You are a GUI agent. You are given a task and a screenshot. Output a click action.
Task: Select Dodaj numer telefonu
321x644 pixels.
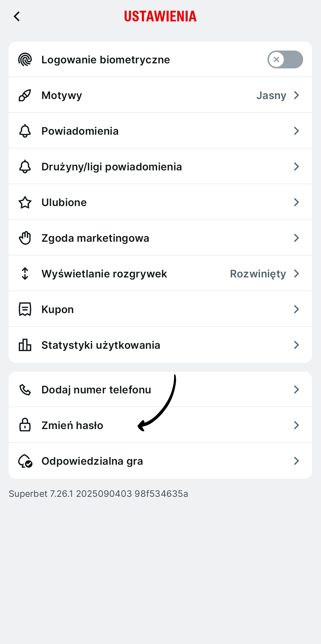coord(96,389)
